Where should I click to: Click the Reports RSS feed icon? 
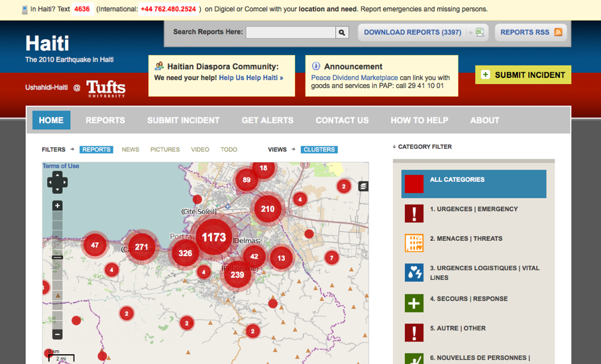coord(558,32)
